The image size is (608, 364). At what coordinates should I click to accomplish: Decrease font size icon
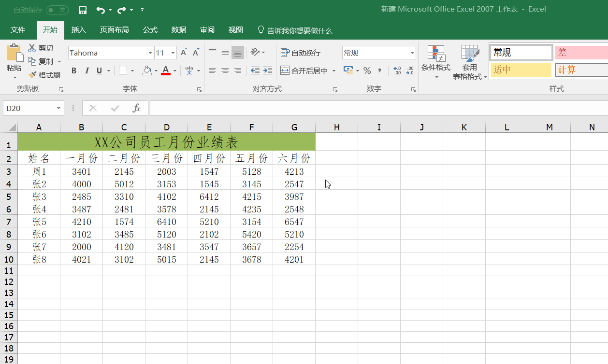pos(196,53)
